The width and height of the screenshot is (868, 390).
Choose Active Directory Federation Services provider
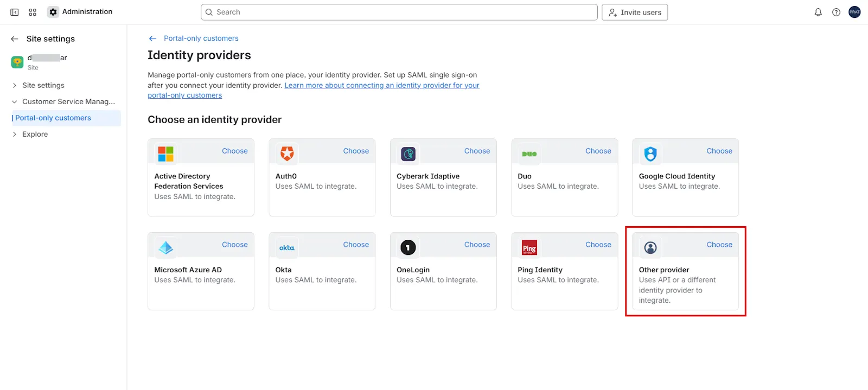(x=234, y=151)
